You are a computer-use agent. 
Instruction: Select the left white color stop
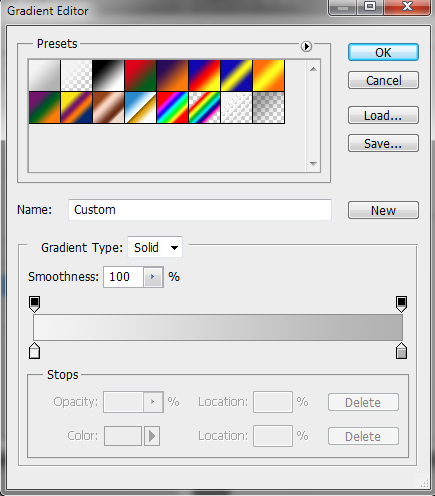35,351
